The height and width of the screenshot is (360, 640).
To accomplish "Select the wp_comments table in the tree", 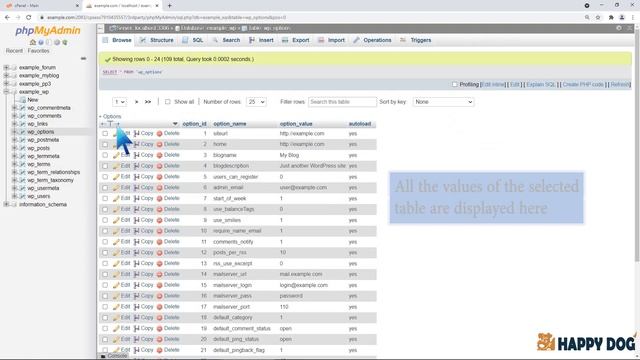I will 44,116.
